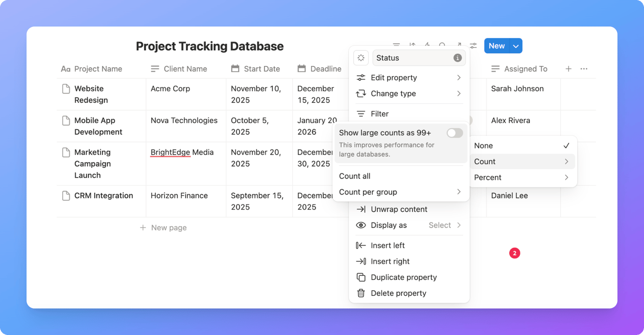Click the Duplicate property icon
644x335 pixels.
[x=361, y=277]
